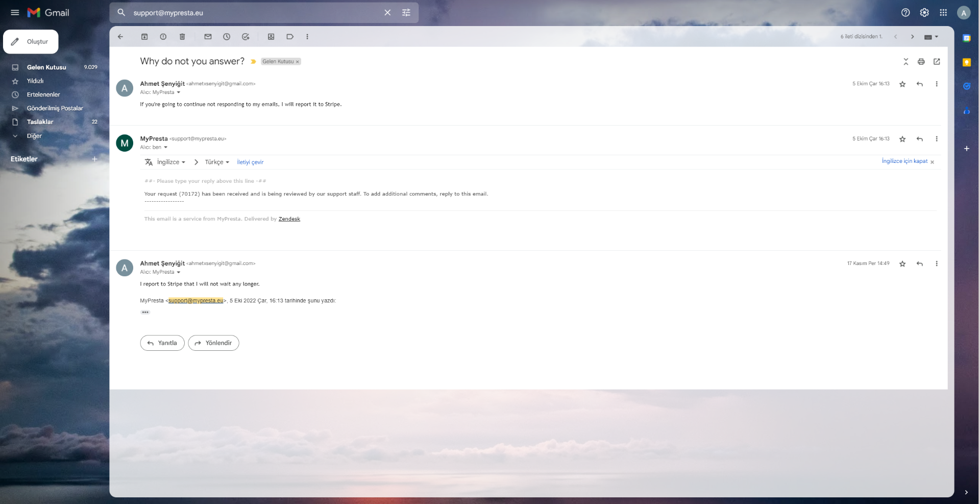
Task: Click İngilizce için kapat link
Action: tap(904, 161)
